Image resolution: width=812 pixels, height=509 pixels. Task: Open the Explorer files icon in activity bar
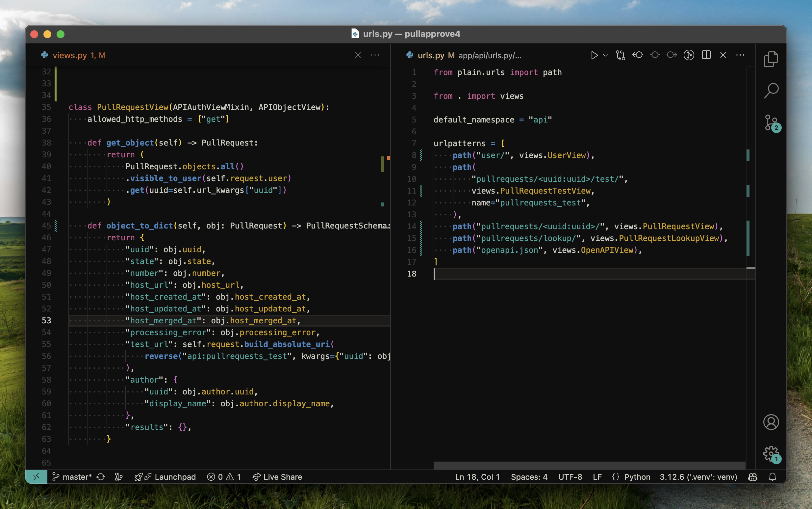(771, 59)
